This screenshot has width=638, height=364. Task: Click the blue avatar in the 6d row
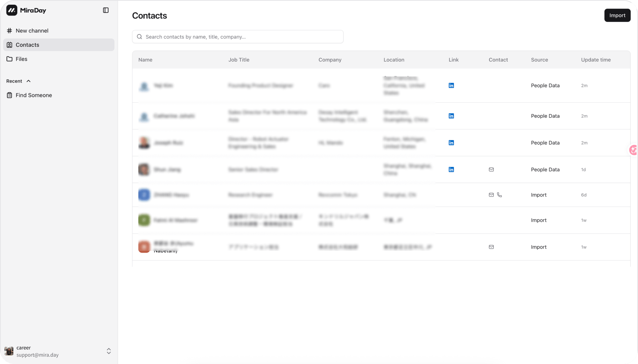(144, 195)
